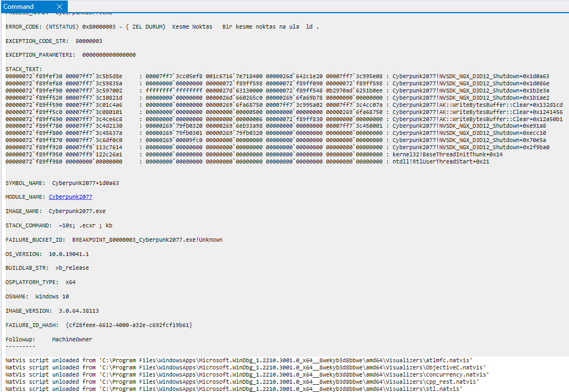Click stack frame NVSDK_NGX_D3D12_Shutdown+0x1d086e
This screenshot has height=392, width=569.
point(470,83)
